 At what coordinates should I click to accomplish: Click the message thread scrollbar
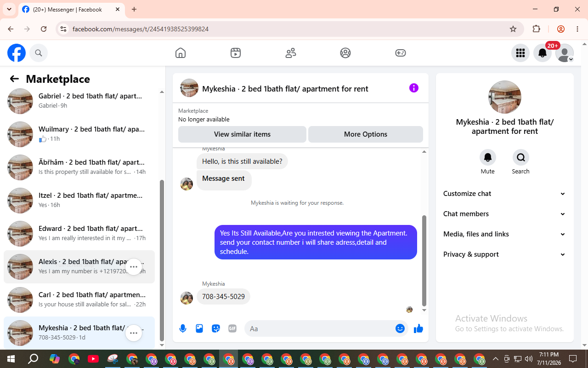[424, 260]
